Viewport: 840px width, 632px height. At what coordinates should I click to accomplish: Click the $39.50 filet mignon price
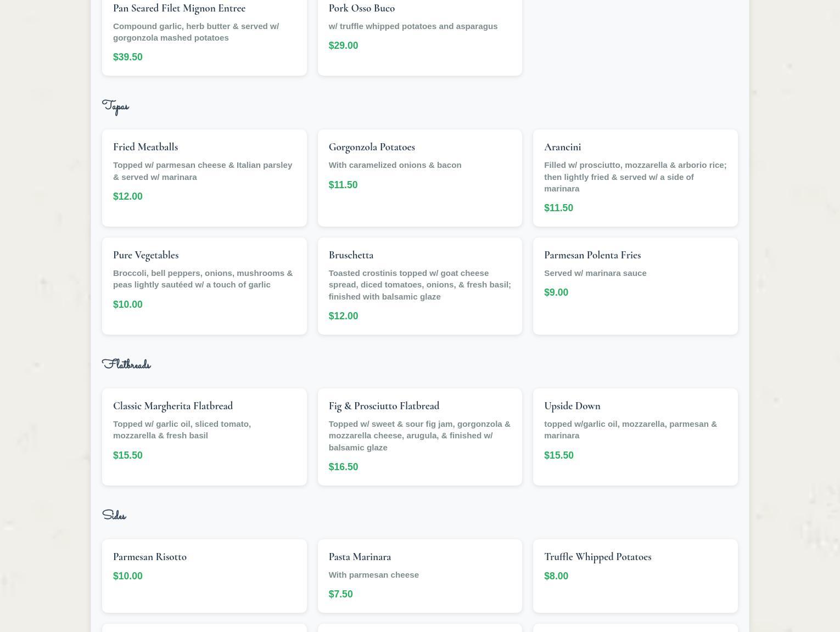point(127,57)
